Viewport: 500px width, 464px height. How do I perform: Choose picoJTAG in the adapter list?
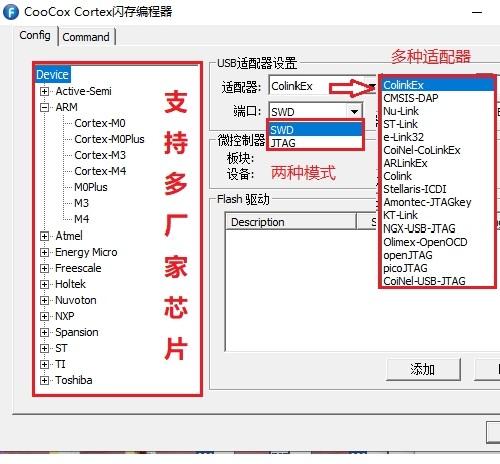[437, 268]
